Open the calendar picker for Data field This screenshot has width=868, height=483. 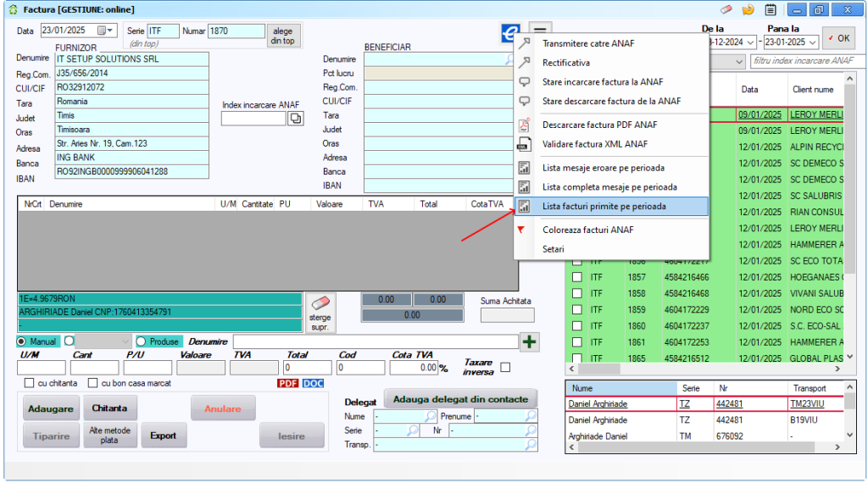(102, 31)
